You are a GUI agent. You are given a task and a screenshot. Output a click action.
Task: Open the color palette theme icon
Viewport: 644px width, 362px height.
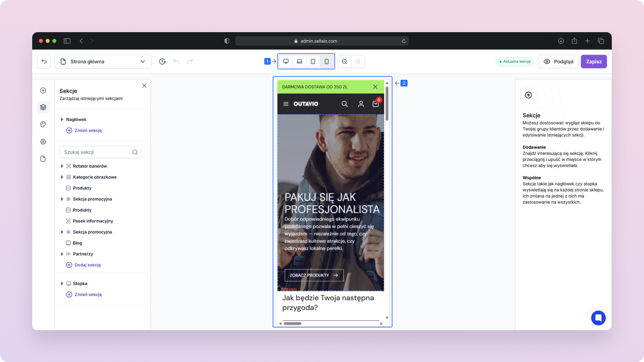43,124
